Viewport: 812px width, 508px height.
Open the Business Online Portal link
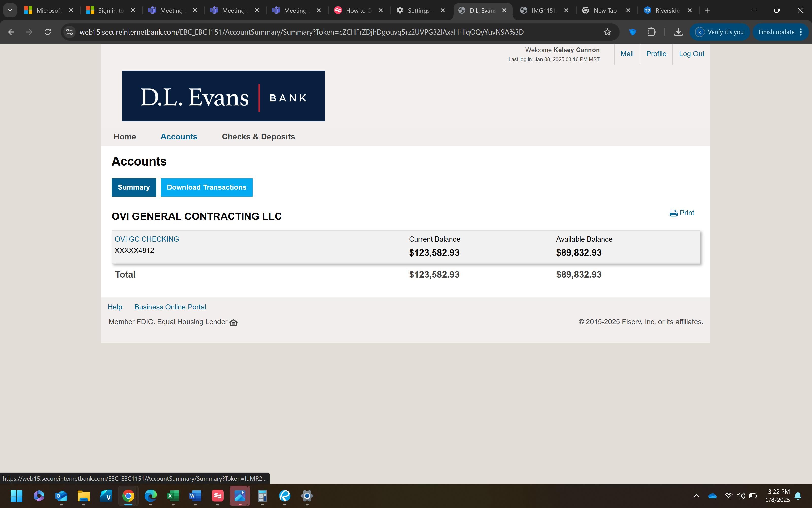[170, 307]
